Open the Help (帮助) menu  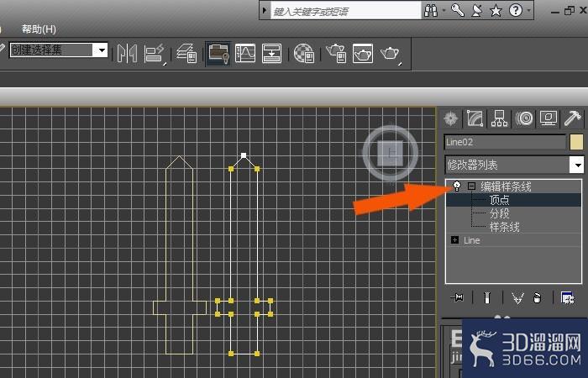point(39,29)
